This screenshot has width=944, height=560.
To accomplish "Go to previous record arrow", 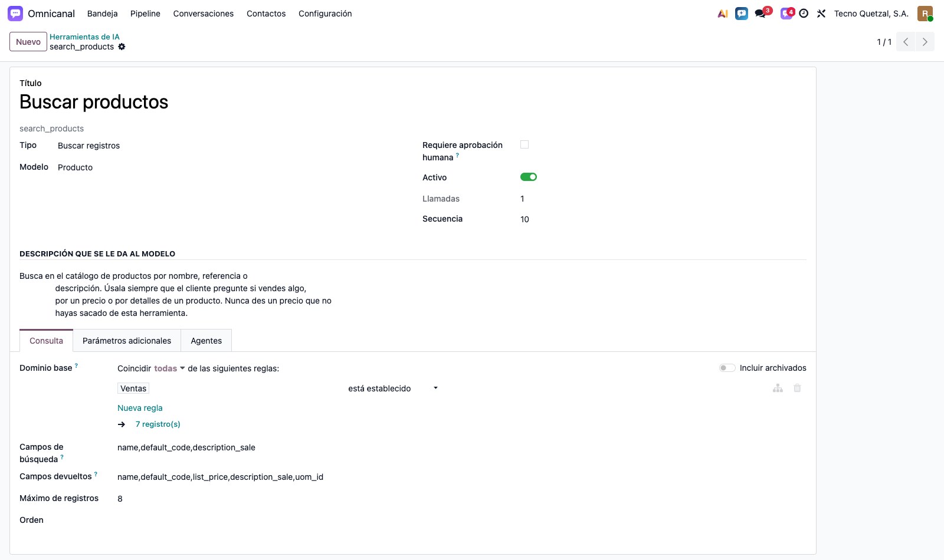I will 906,42.
